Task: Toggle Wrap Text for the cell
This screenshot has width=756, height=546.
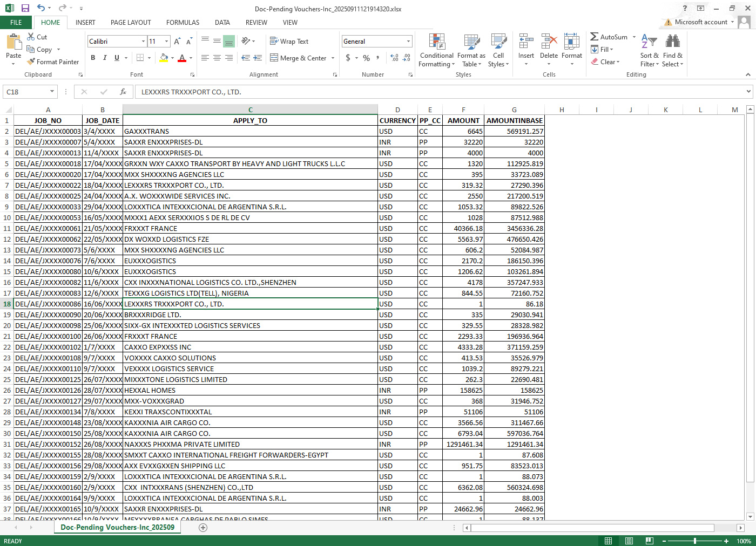Action: pyautogui.click(x=289, y=42)
